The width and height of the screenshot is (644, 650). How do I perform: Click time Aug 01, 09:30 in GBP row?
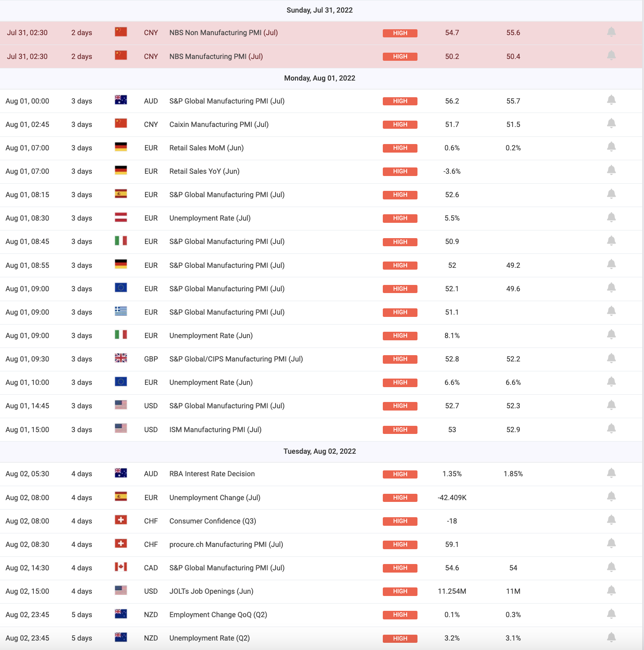pyautogui.click(x=27, y=359)
